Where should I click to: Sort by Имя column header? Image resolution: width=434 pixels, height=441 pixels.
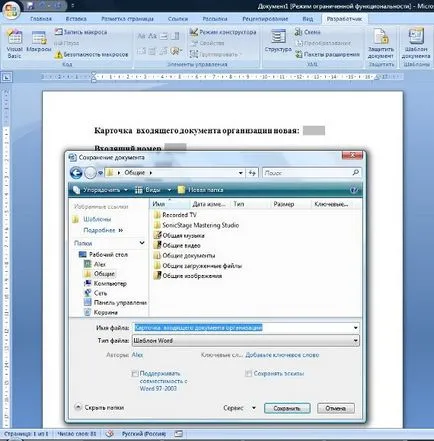coord(170,204)
